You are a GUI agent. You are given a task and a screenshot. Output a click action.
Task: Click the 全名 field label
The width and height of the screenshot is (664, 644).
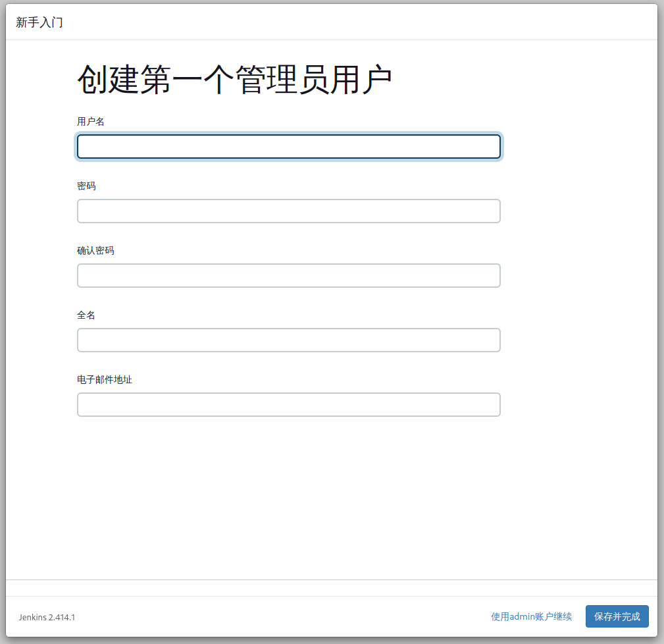coord(85,315)
